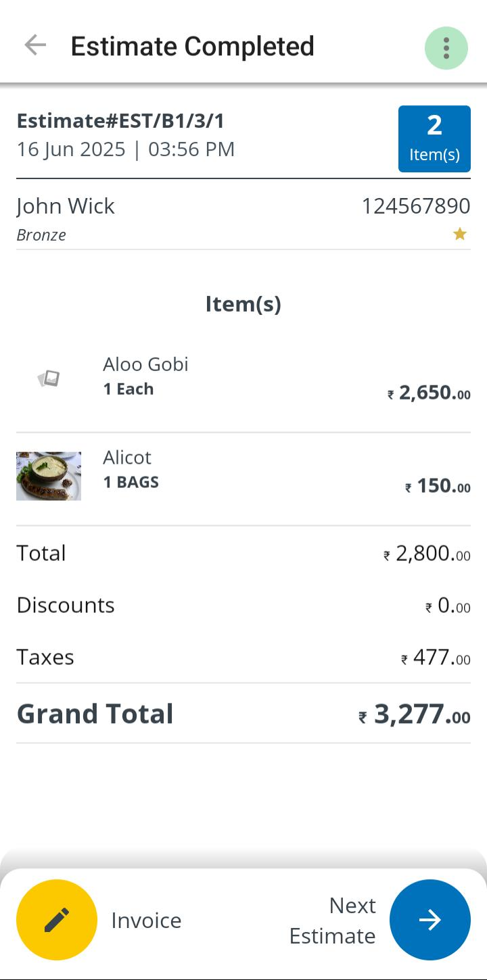
Task: Open the Alicot food thumbnail
Action: (x=49, y=476)
